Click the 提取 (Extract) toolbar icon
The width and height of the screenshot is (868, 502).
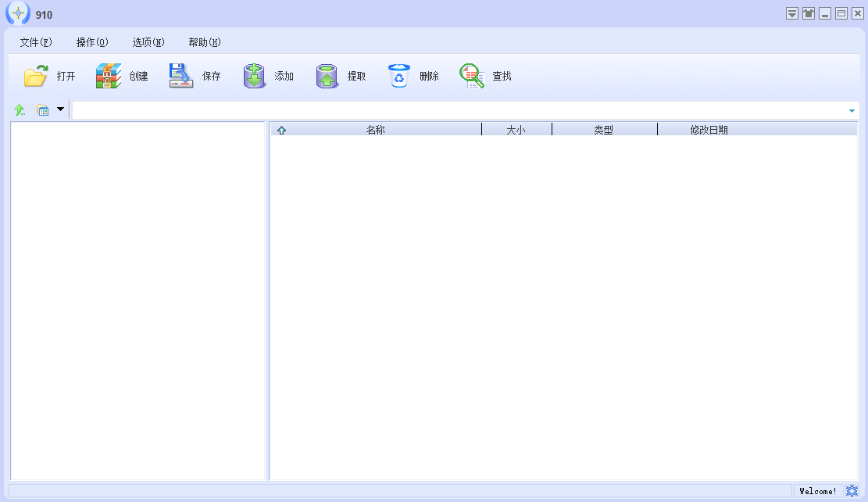point(327,76)
